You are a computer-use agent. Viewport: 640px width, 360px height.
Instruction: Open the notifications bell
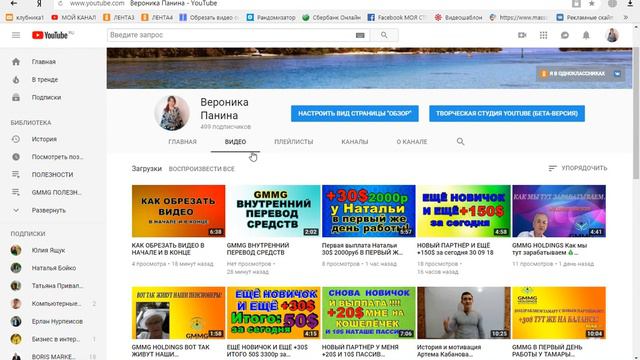(586, 35)
